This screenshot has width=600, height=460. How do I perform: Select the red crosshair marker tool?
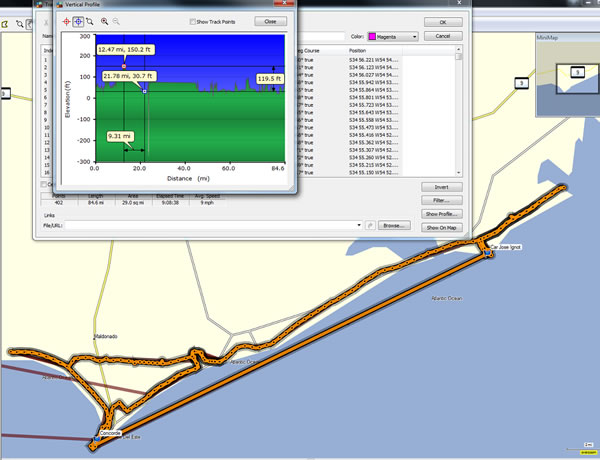(66, 21)
